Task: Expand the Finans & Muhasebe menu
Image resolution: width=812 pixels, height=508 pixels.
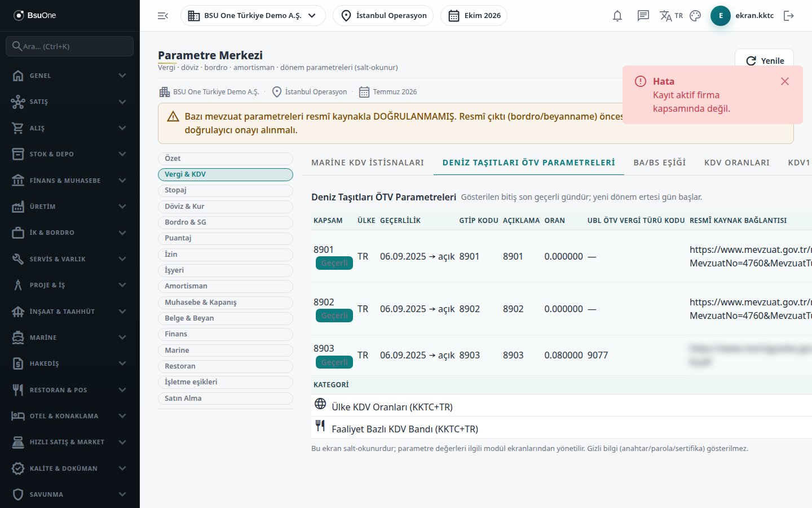Action: click(x=70, y=181)
